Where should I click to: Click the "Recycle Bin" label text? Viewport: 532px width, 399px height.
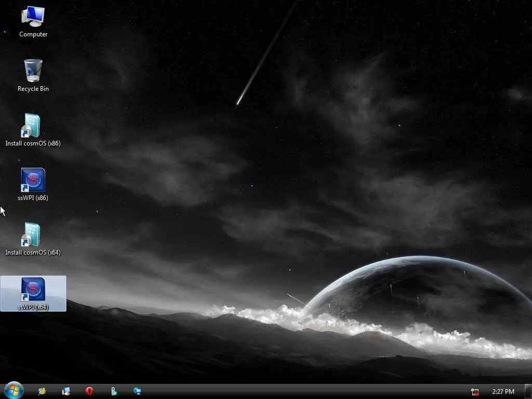coord(33,89)
